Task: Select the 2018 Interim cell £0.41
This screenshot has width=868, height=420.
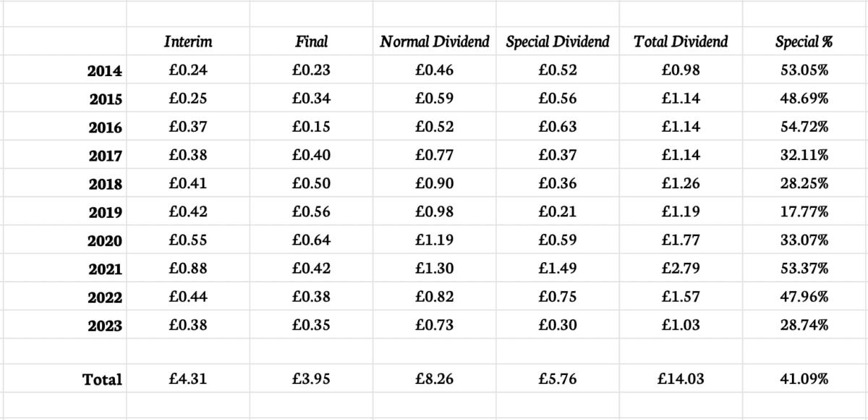Action: 188,184
